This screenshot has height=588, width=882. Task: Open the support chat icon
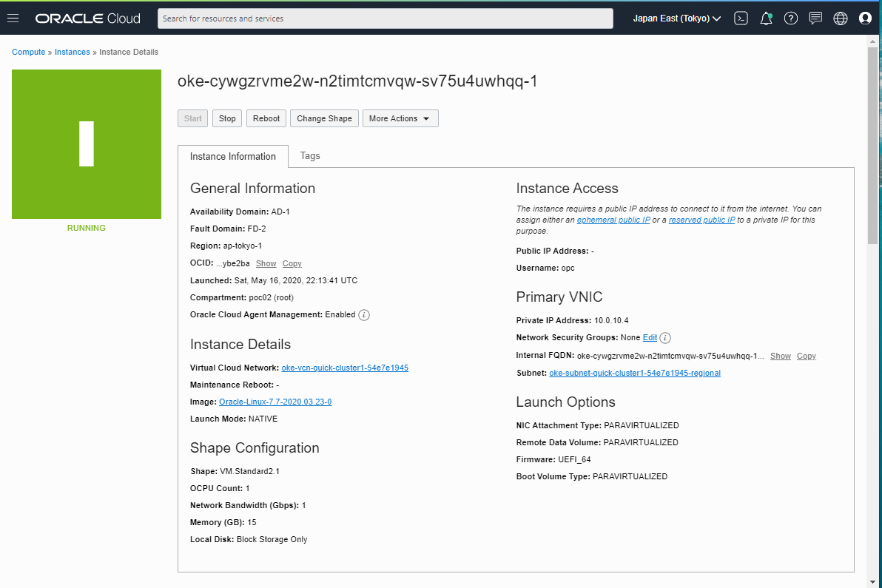tap(815, 18)
